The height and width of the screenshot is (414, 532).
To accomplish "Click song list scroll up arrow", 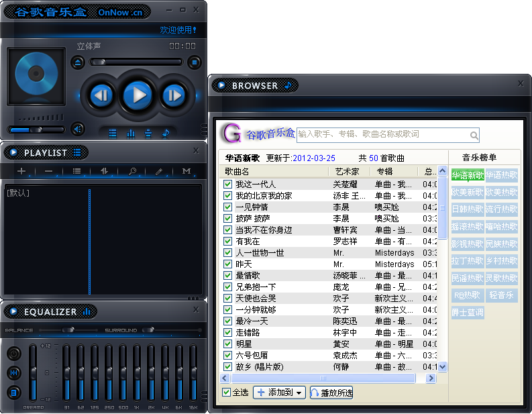I will [x=442, y=170].
